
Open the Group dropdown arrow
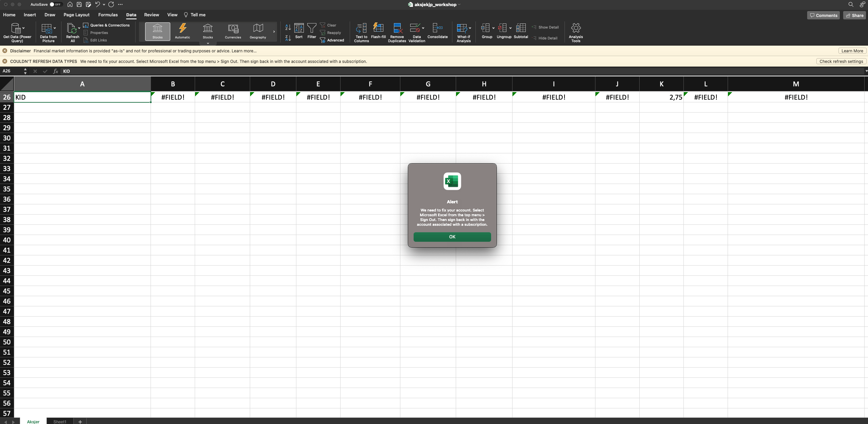[493, 28]
